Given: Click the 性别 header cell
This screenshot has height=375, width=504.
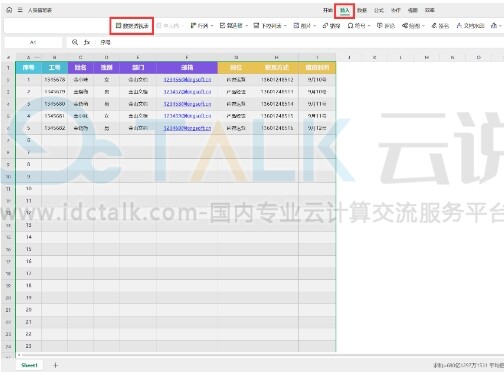Looking at the screenshot, I should point(106,68).
